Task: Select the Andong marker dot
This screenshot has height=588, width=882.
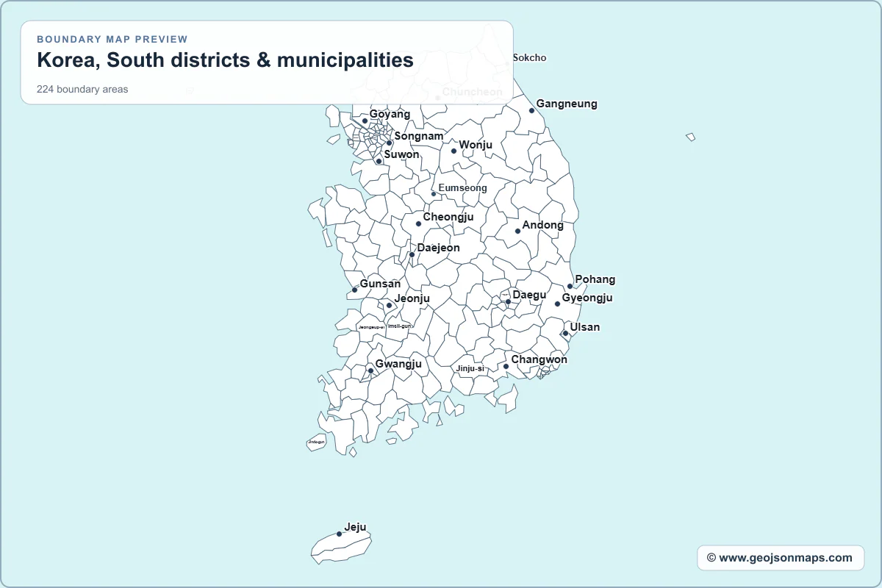Action: [x=517, y=231]
